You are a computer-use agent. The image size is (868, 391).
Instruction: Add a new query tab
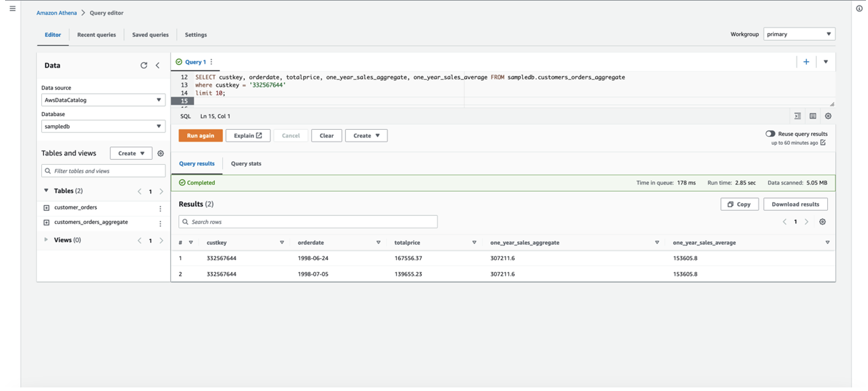pyautogui.click(x=806, y=62)
